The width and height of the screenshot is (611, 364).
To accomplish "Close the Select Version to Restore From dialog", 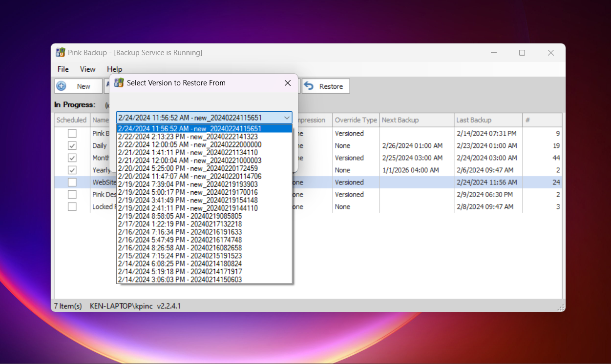I will coord(288,83).
